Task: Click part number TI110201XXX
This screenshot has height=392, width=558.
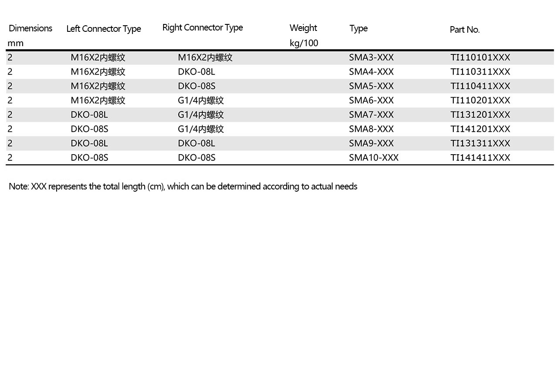Action: (480, 101)
